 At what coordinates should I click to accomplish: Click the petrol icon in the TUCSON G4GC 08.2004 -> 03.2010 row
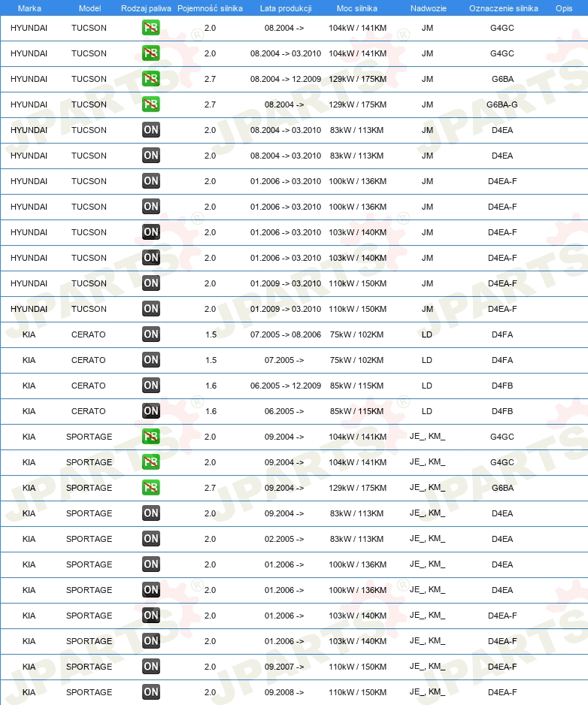point(150,53)
